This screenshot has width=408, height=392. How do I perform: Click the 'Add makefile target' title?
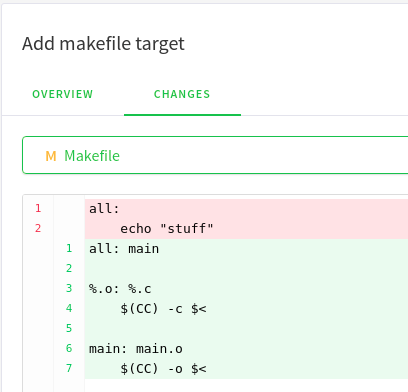pyautogui.click(x=103, y=44)
